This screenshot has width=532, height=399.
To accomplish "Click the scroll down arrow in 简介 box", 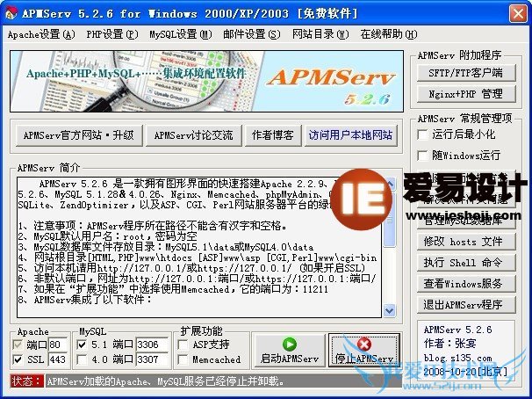I will coord(389,310).
